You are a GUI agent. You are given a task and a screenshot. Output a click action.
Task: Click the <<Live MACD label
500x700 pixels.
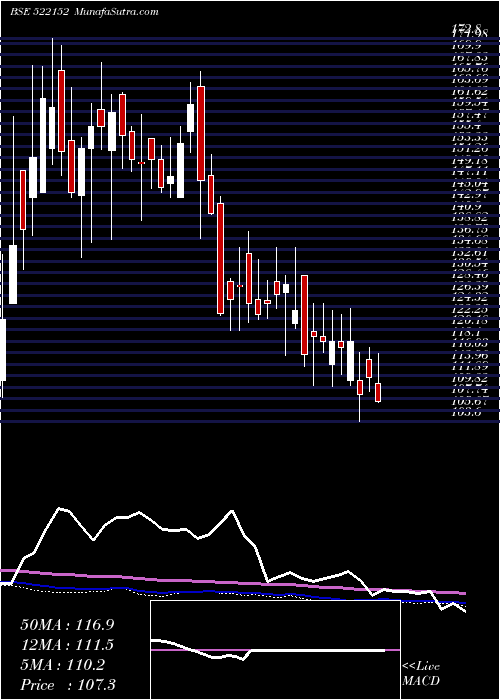421,674
